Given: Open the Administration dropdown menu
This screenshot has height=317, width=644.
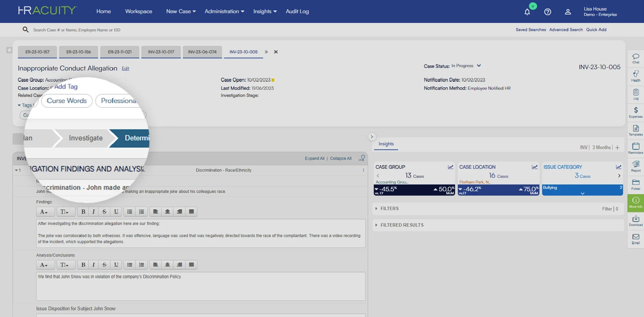Looking at the screenshot, I should tap(224, 11).
